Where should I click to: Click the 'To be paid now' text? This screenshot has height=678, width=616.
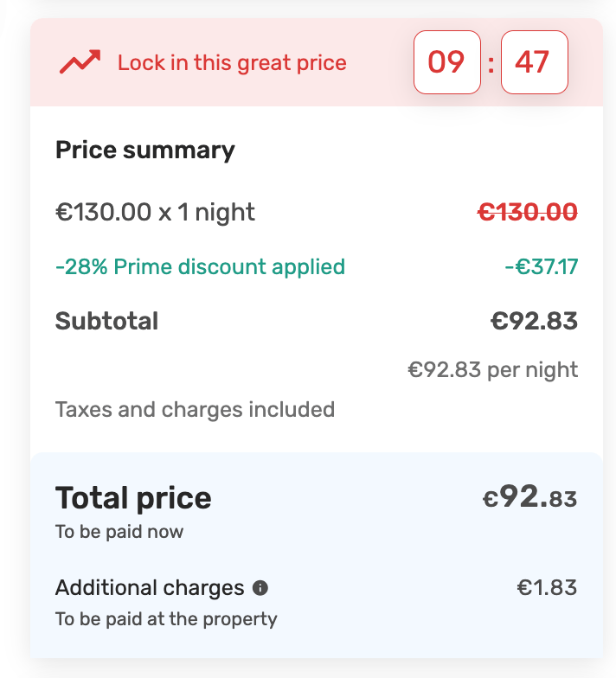coord(119,532)
